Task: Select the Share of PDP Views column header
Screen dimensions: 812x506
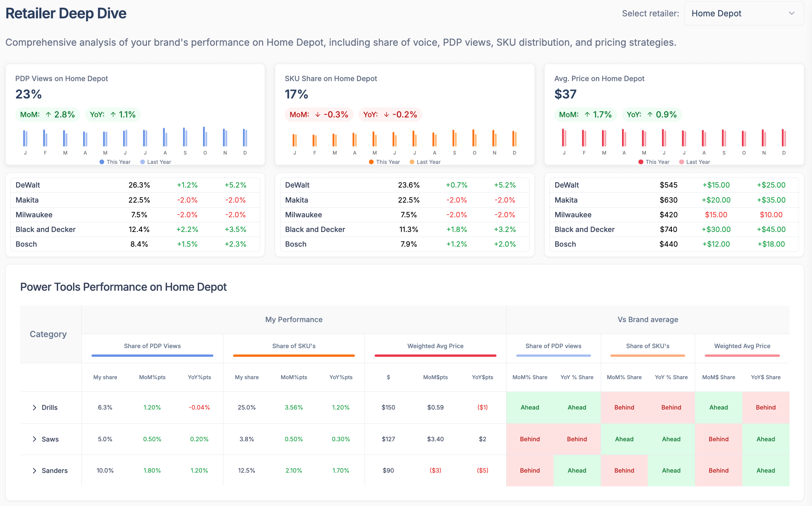Action: click(152, 346)
